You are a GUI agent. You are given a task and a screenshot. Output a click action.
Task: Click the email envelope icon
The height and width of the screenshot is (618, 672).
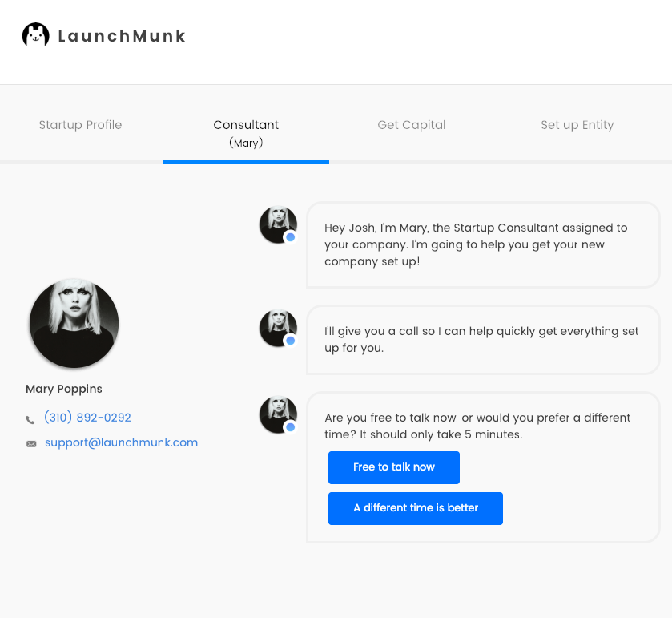[x=31, y=444]
